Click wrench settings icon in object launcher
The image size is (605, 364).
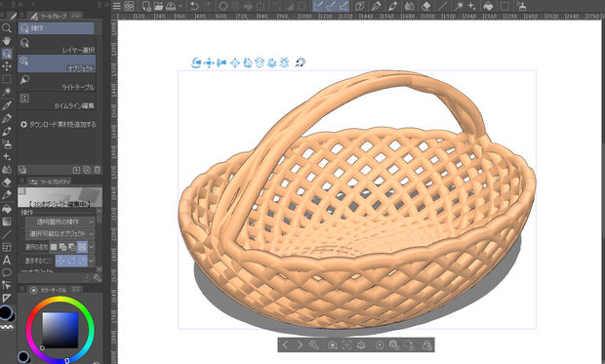[314, 345]
